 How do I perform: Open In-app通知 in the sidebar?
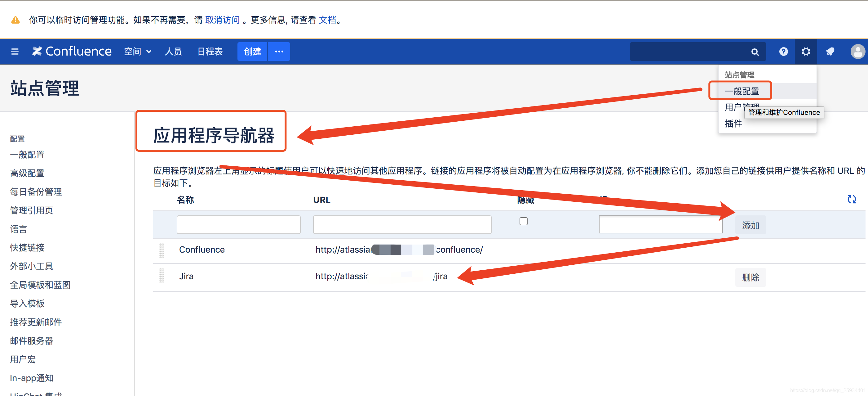point(32,378)
